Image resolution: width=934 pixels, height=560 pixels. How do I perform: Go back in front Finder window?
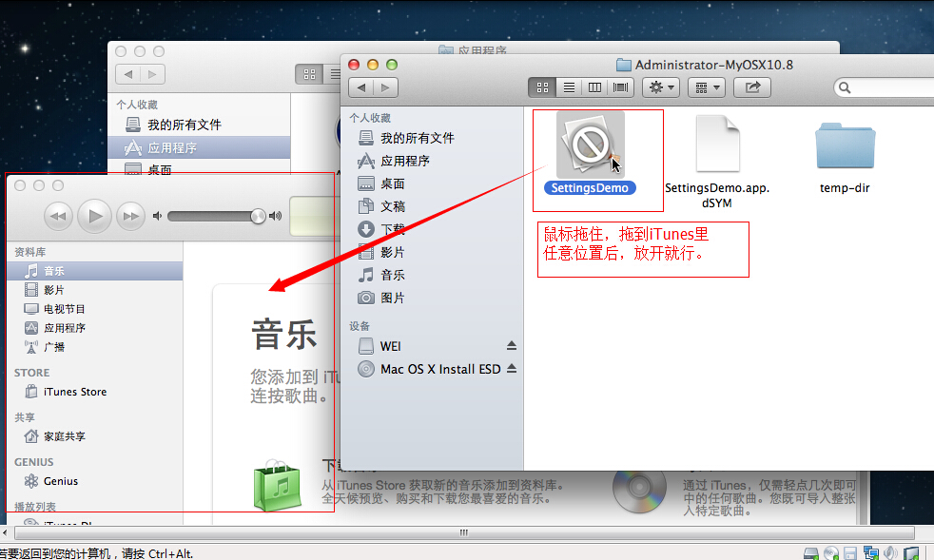tap(361, 87)
